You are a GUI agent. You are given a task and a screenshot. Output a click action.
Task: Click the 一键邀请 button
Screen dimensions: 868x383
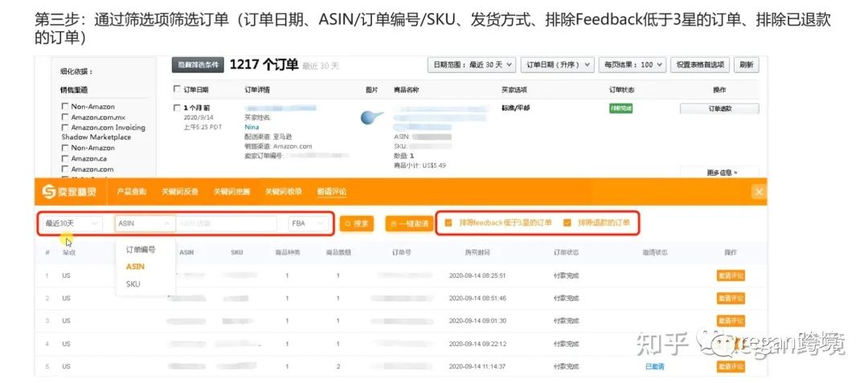(x=409, y=223)
